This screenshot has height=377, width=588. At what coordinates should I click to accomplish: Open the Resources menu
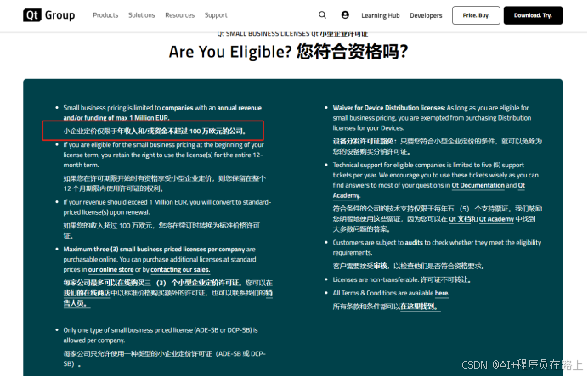click(x=179, y=15)
